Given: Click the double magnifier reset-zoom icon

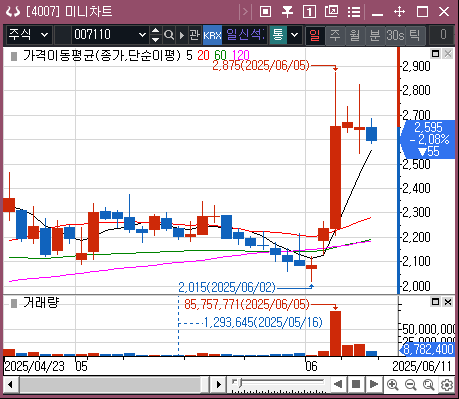Looking at the screenshot, I should click(x=429, y=385).
